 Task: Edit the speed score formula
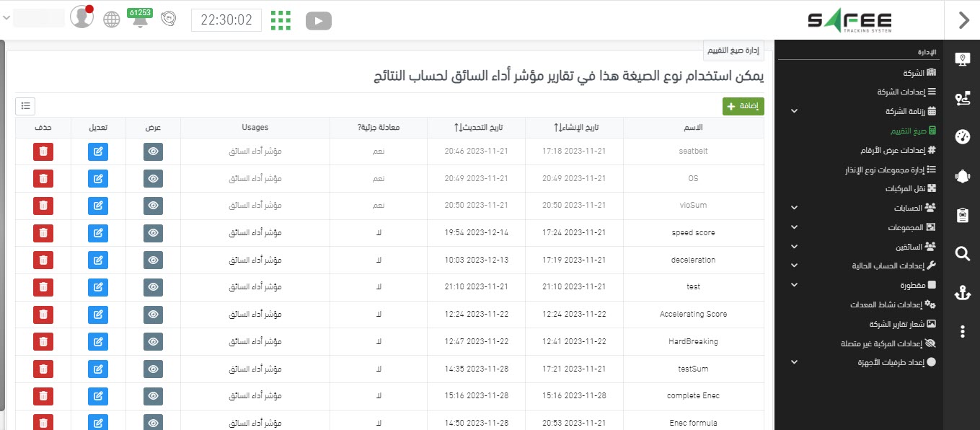[x=98, y=233]
